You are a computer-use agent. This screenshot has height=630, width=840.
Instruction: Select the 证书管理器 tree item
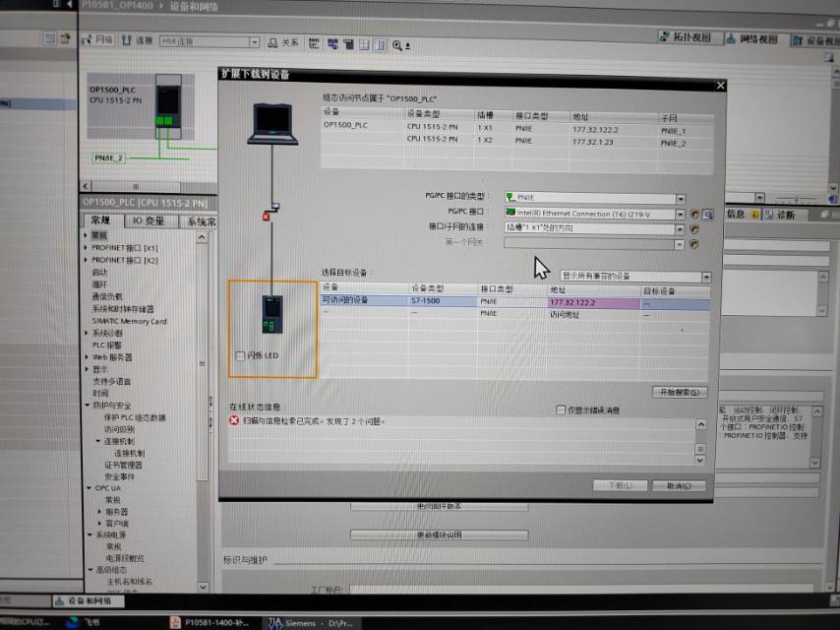click(123, 465)
